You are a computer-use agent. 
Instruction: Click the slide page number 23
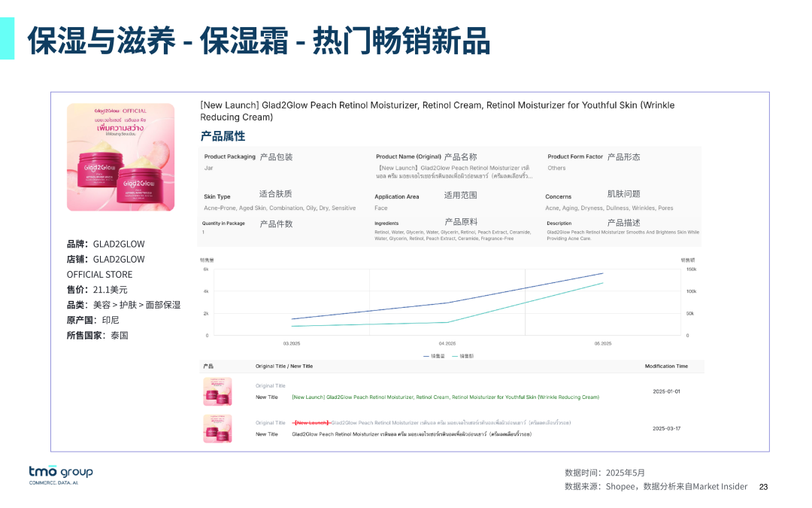click(763, 487)
